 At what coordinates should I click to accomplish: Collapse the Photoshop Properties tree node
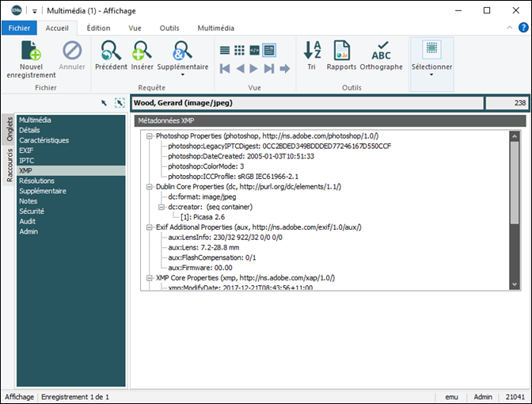pyautogui.click(x=148, y=136)
